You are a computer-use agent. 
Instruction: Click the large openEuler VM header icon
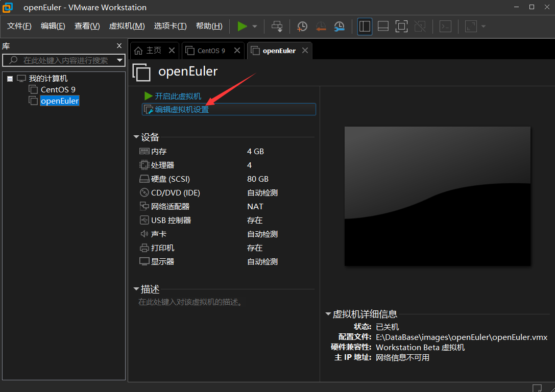click(x=141, y=72)
